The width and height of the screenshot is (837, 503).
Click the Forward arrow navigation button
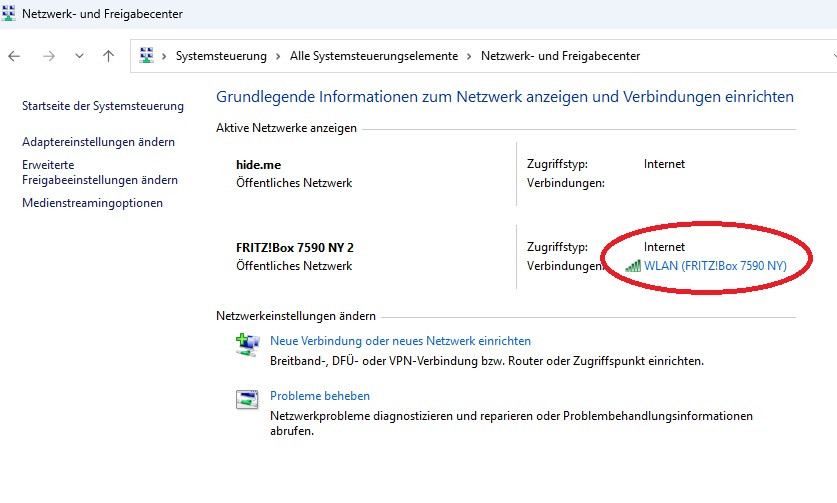(x=47, y=56)
